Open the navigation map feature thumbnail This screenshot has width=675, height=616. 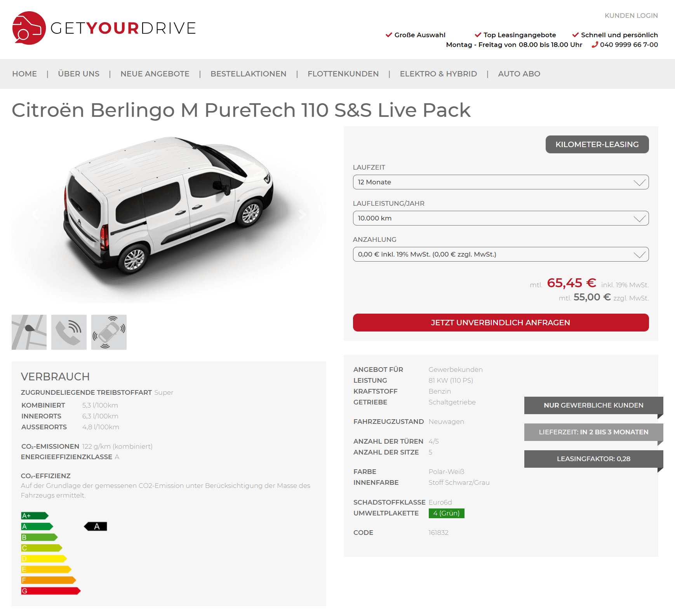tap(29, 332)
